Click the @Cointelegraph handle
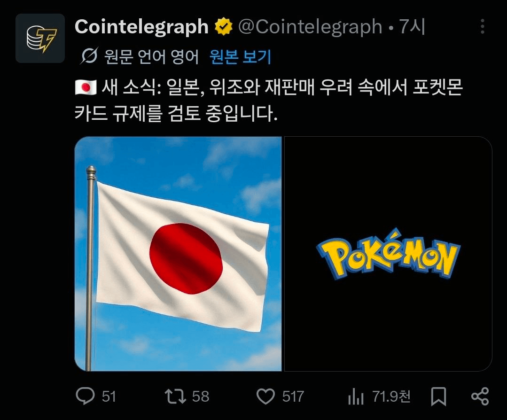 coord(310,26)
